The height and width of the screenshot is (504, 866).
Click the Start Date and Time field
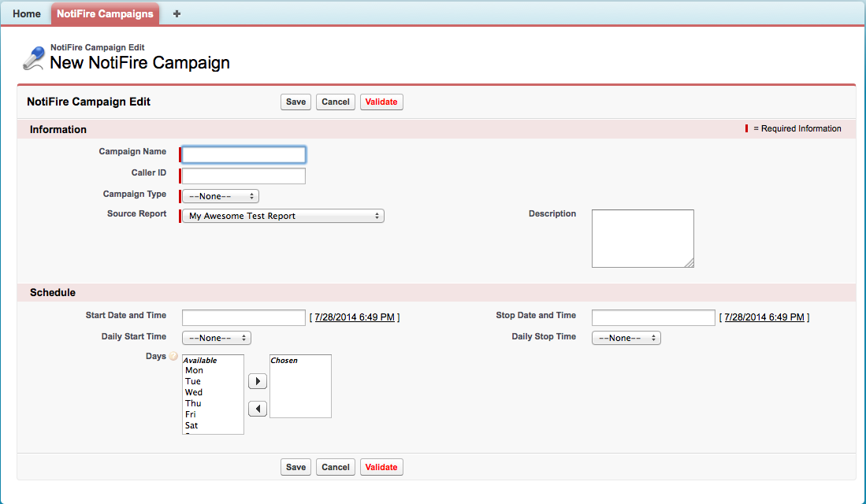[243, 317]
